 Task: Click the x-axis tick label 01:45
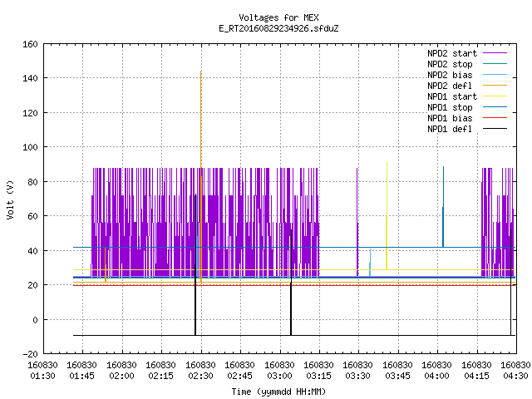(82, 376)
